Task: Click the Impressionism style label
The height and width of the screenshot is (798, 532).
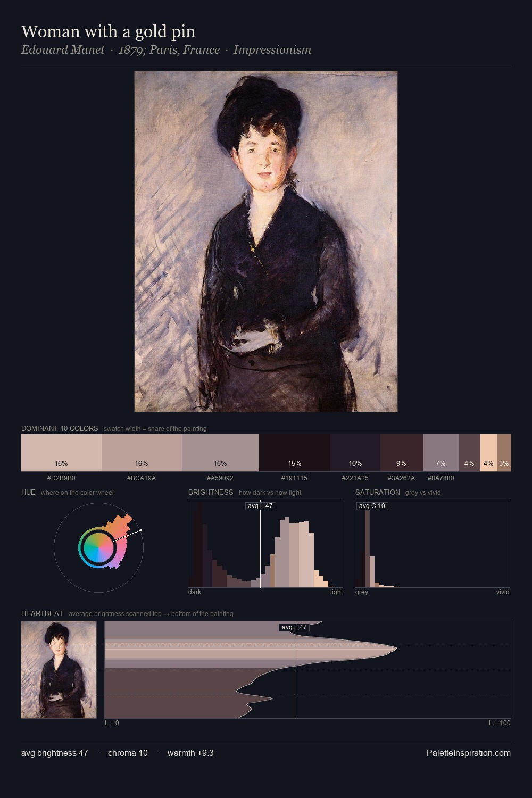Action: (x=272, y=50)
